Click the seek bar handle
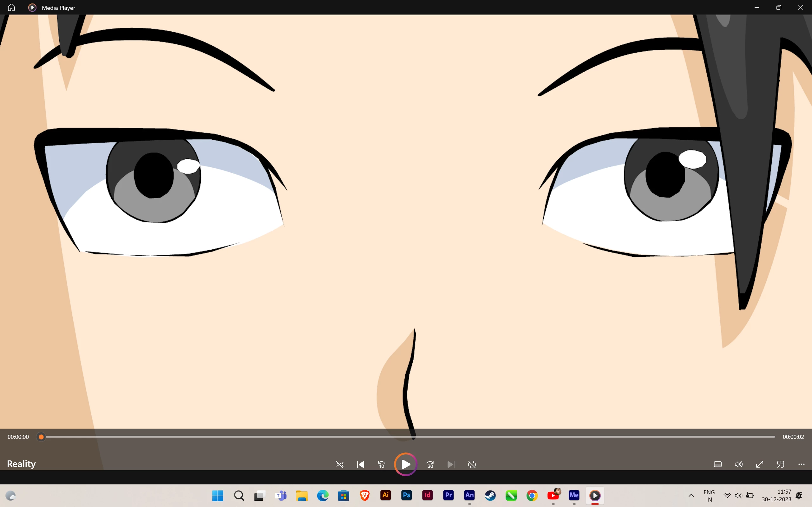 coord(41,437)
